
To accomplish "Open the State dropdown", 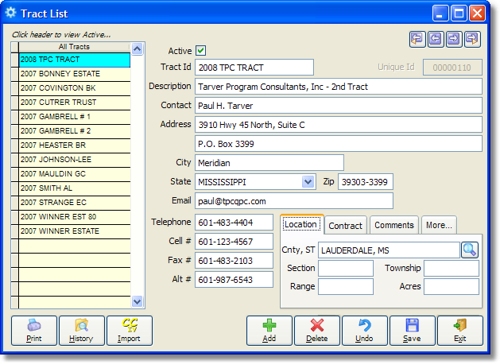I will point(308,182).
